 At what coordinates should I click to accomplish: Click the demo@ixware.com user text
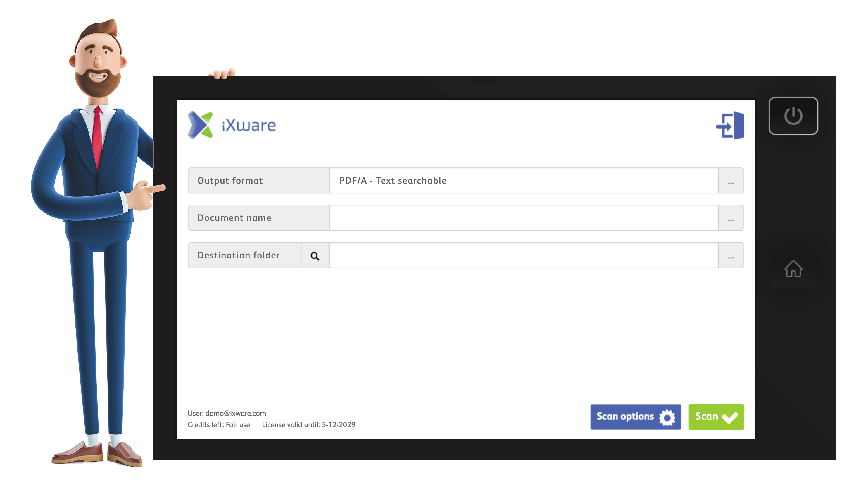click(236, 413)
